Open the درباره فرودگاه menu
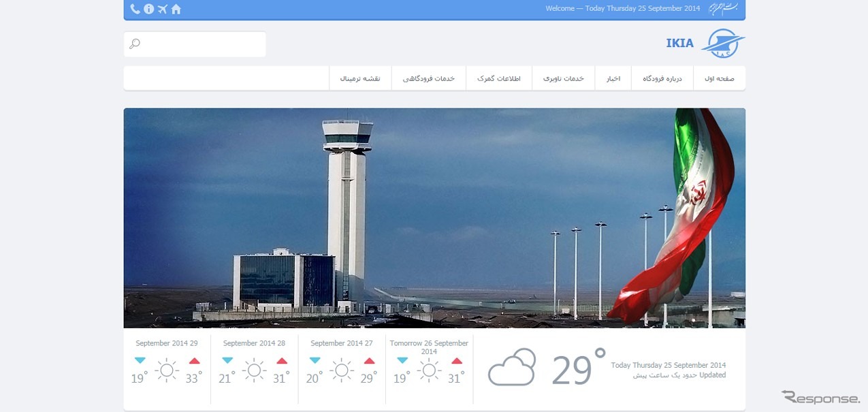This screenshot has height=412, width=868. click(x=662, y=79)
